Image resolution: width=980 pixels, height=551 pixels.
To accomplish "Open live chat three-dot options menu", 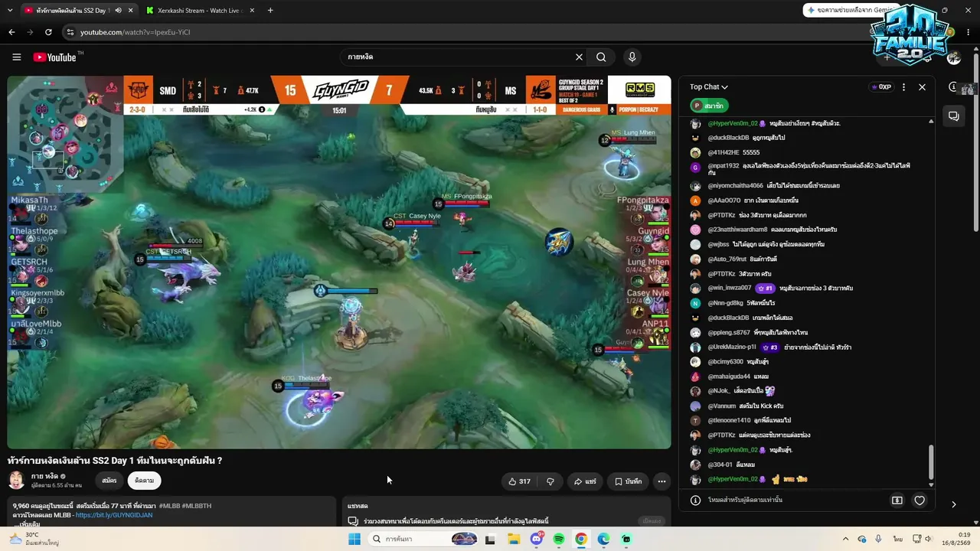I will [x=903, y=87].
